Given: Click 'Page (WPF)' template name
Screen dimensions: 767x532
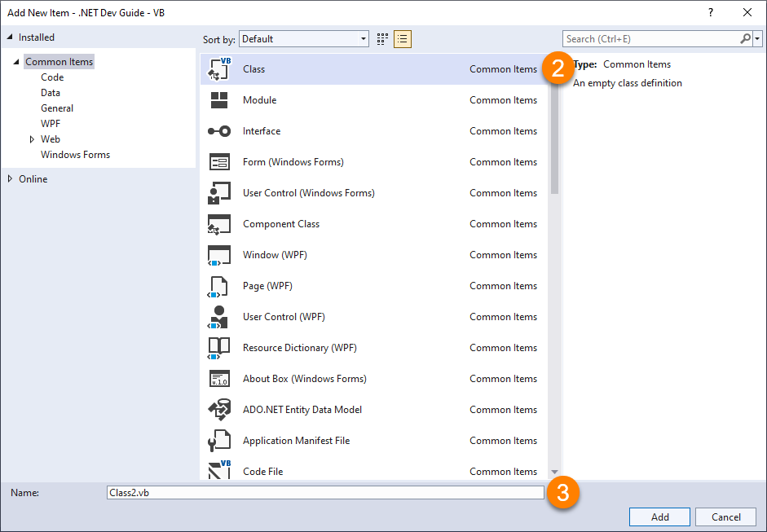Looking at the screenshot, I should click(x=267, y=286).
